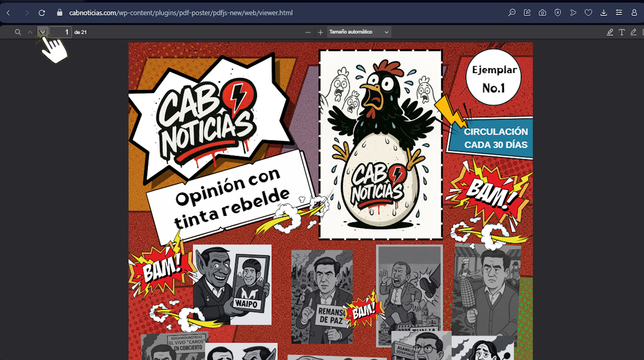The width and height of the screenshot is (644, 360).
Task: Click the PDF zoom in plus button
Action: coord(321,32)
